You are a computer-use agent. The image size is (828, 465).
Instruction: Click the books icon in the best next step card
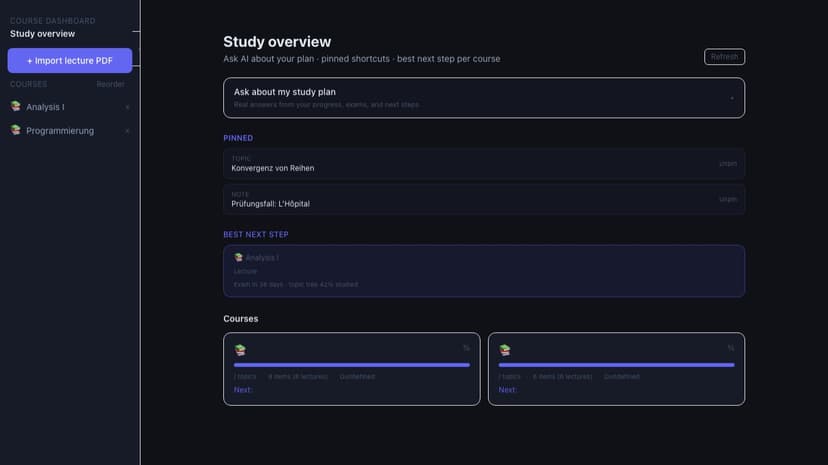239,258
